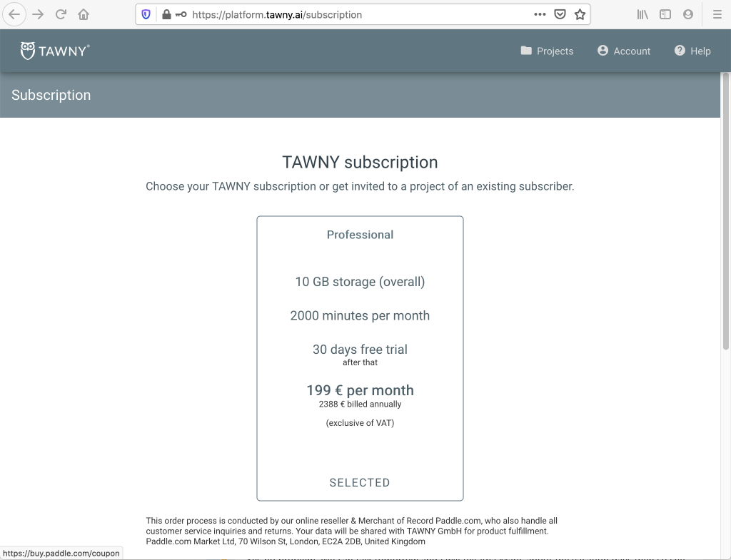Image resolution: width=731 pixels, height=560 pixels.
Task: Click the 'after that' text in the plan card
Action: [x=360, y=362]
